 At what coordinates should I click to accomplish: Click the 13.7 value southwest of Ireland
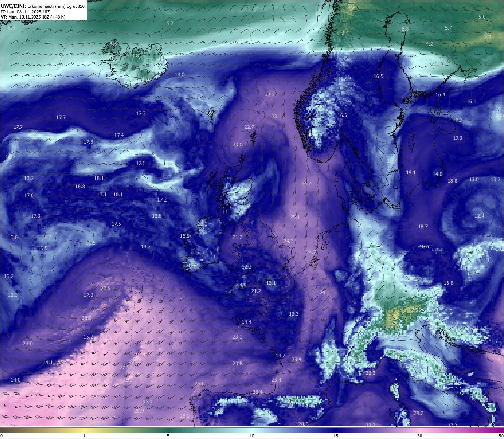pos(146,247)
